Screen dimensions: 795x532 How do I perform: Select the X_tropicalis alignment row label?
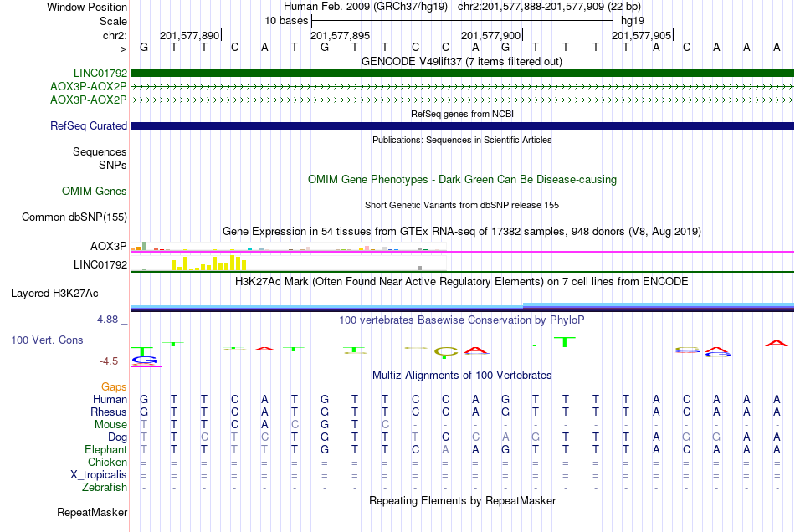pos(99,475)
